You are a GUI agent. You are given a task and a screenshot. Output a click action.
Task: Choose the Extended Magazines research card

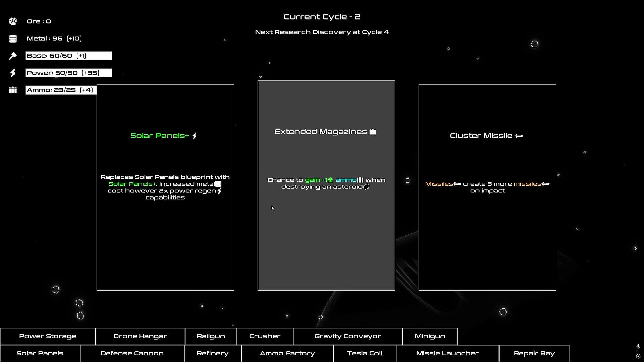pyautogui.click(x=326, y=185)
